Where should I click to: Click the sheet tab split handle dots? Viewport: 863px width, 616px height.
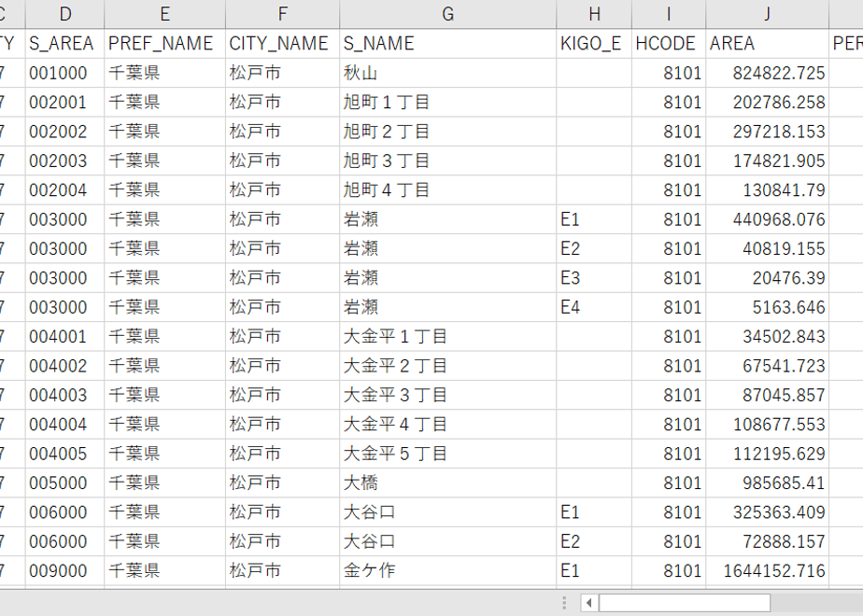[565, 603]
